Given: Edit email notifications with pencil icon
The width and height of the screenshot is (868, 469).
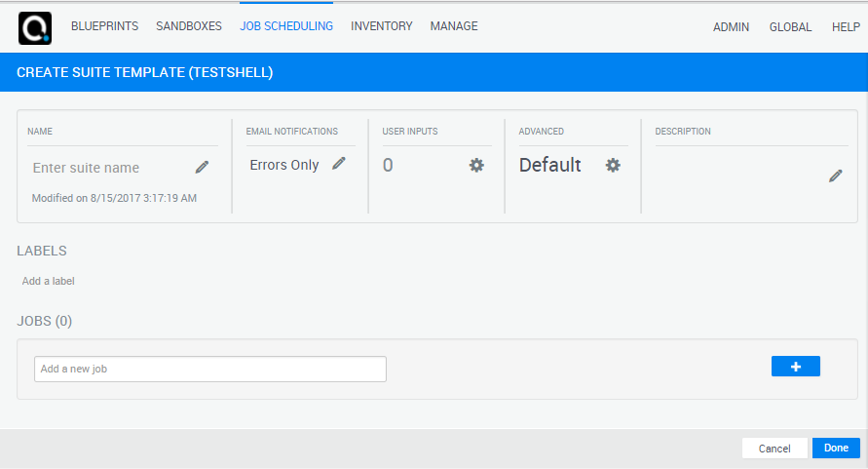Looking at the screenshot, I should (339, 164).
